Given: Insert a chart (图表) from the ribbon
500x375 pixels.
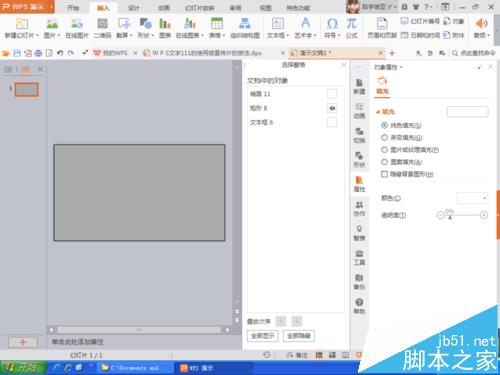Looking at the screenshot, I should point(165,28).
